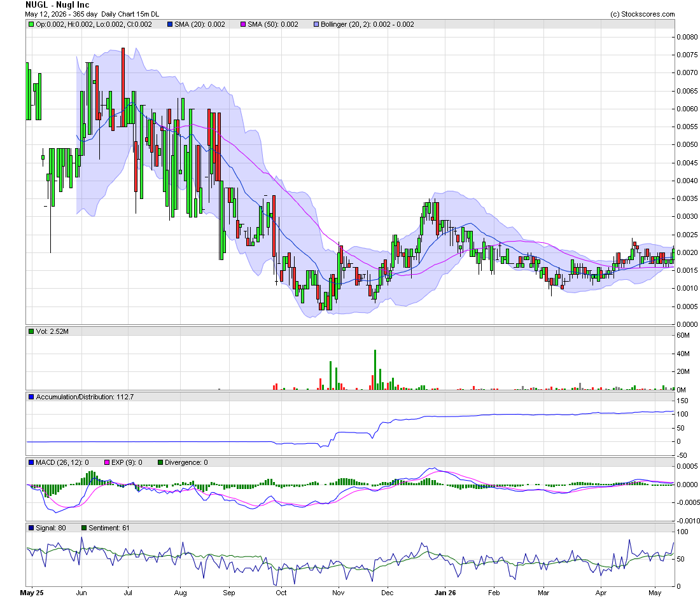Click the green OHLC legend swatch

(x=31, y=25)
